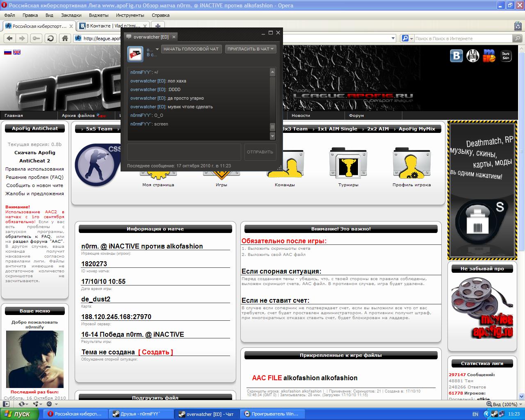Click the overwatcher avatar in Steam chat
The image size is (525, 420).
[x=135, y=54]
